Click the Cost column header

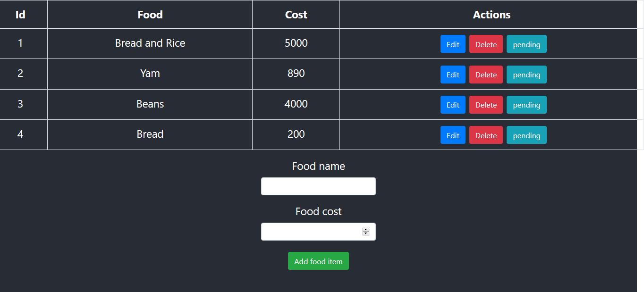(296, 14)
